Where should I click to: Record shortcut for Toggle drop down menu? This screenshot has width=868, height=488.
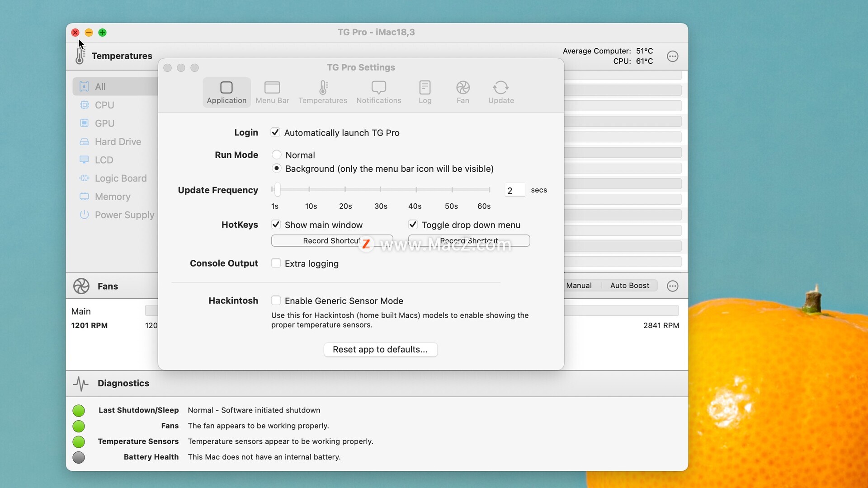click(x=469, y=240)
